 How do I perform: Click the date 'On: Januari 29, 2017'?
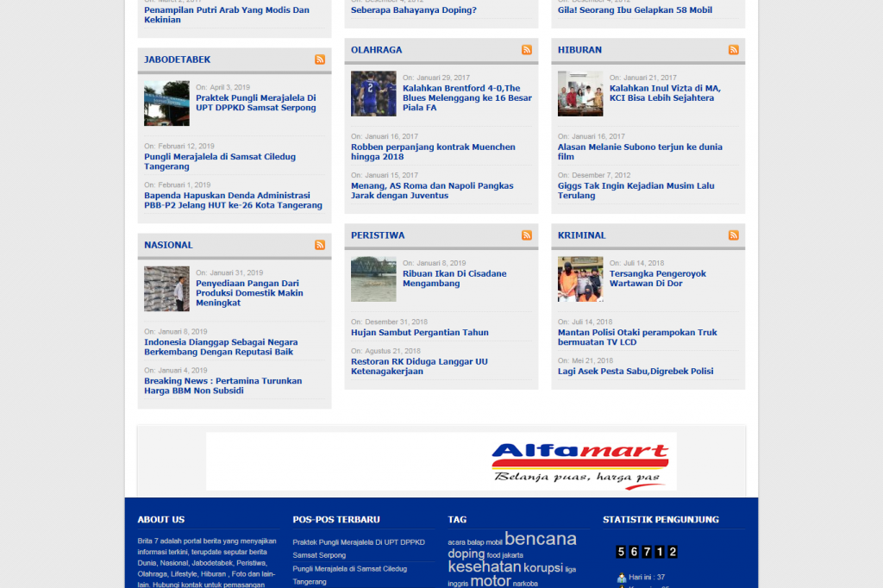(x=435, y=78)
